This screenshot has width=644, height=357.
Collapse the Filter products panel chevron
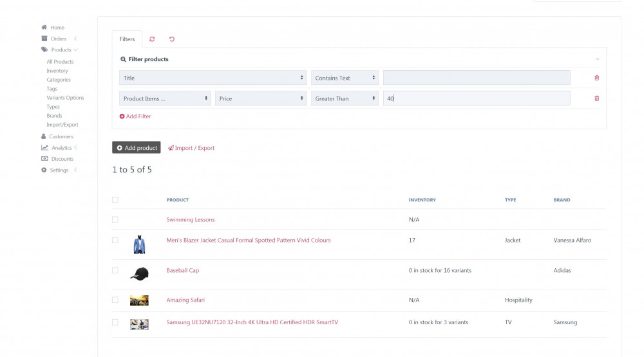[597, 59]
